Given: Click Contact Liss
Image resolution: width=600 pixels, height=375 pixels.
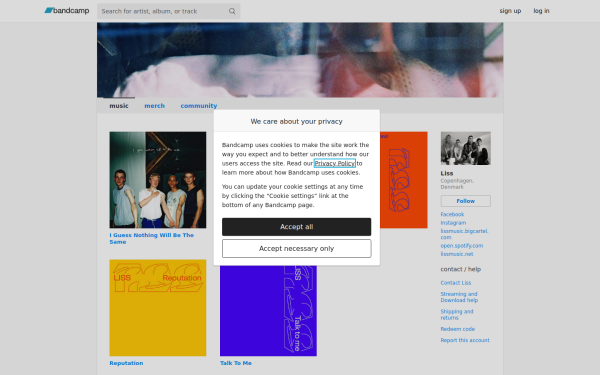Looking at the screenshot, I should click(456, 283).
